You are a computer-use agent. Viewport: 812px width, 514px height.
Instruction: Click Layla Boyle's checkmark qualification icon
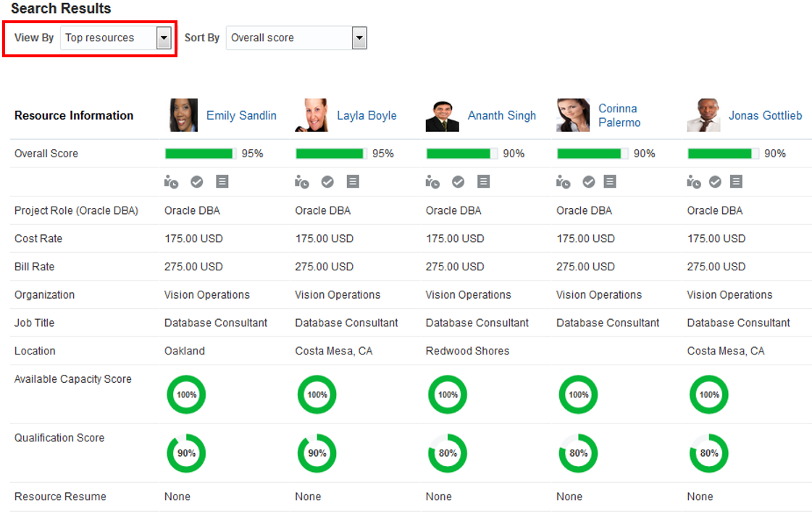(327, 182)
